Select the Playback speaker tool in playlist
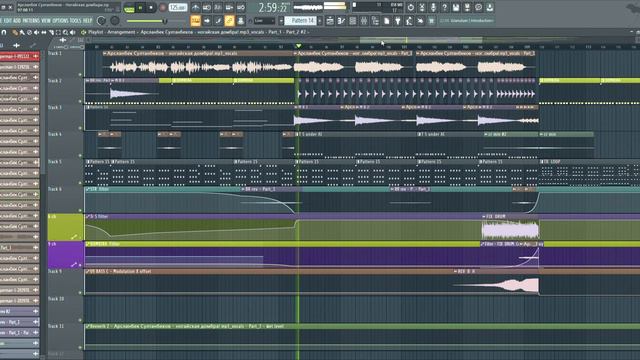640x360 pixels. point(73,32)
